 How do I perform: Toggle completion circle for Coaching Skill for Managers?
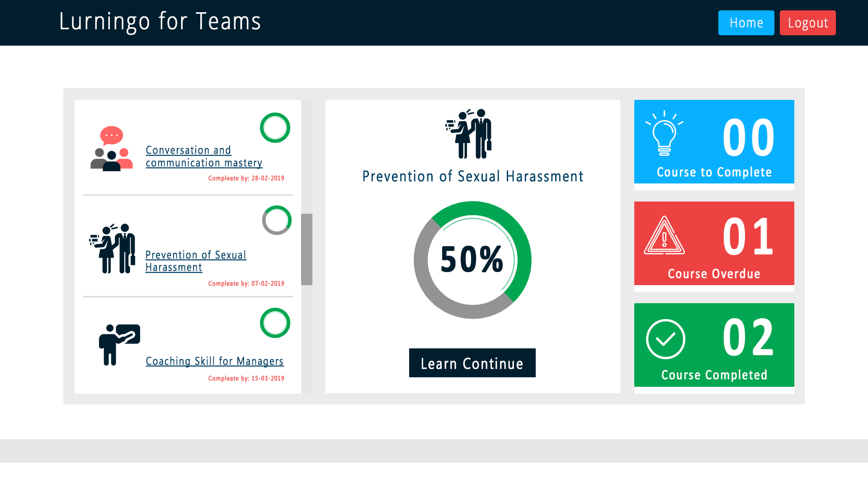click(275, 323)
